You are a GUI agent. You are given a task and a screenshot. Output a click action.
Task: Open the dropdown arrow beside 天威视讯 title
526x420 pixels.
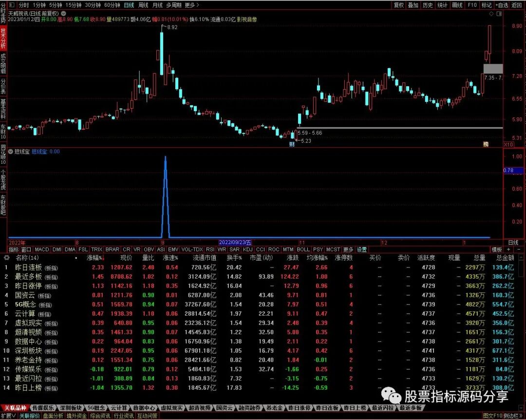pyautogui.click(x=63, y=14)
